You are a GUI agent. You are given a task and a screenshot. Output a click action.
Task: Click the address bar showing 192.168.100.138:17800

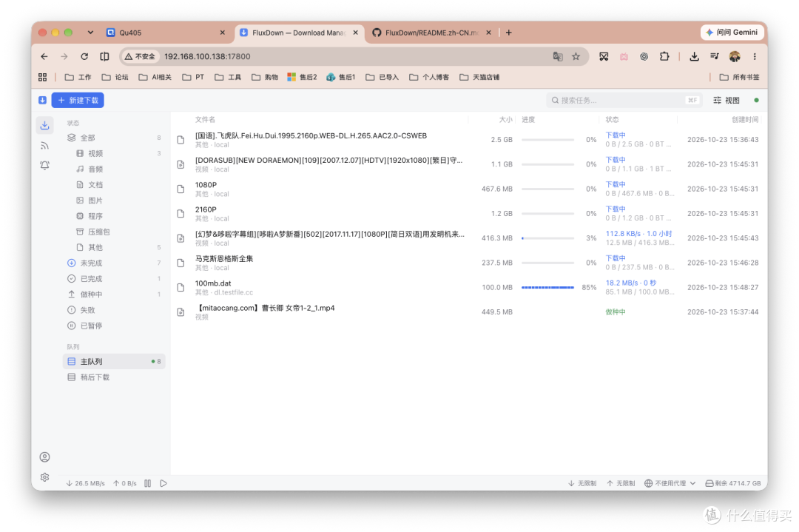coord(354,56)
